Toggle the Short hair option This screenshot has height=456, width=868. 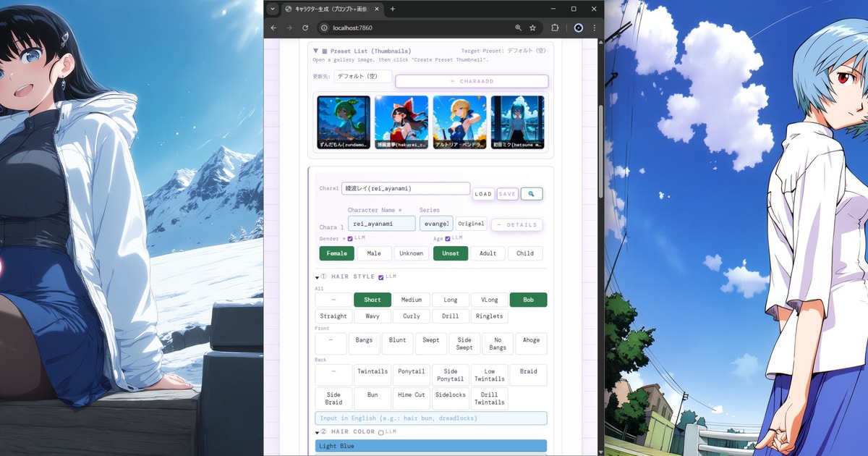373,300
